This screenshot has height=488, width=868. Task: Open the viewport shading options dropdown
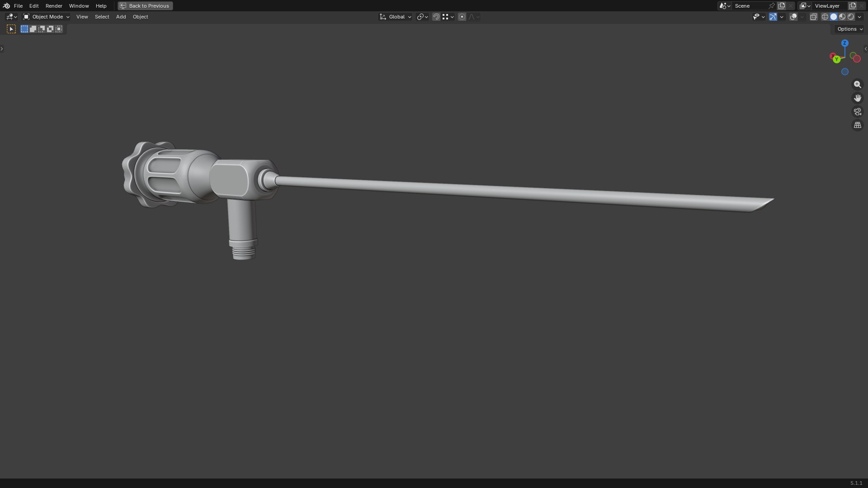(859, 17)
